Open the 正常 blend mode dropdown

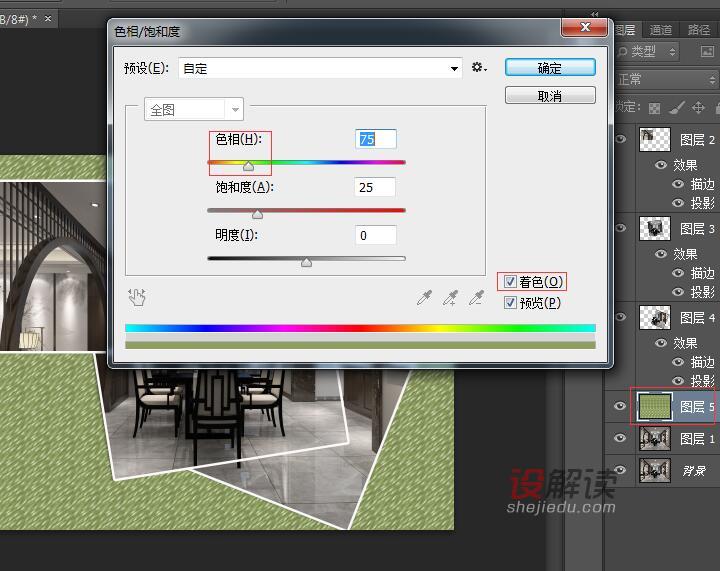click(667, 80)
